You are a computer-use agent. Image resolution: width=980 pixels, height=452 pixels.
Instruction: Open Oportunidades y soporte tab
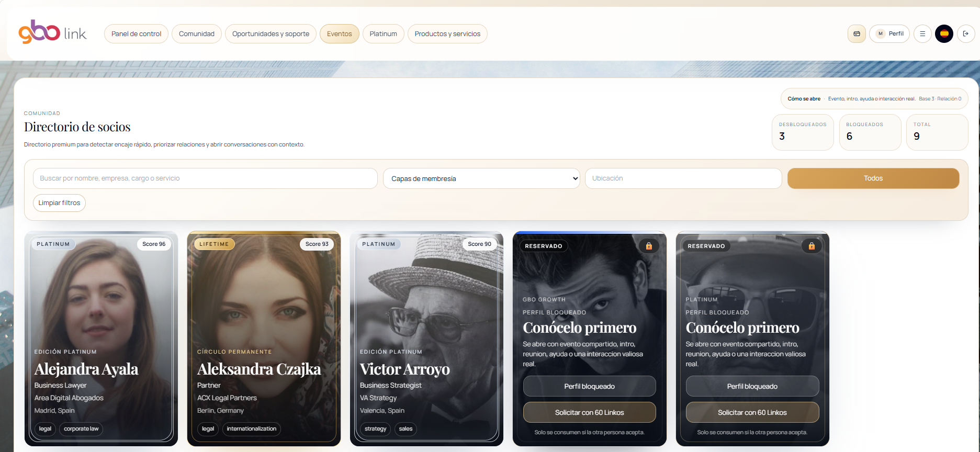271,33
